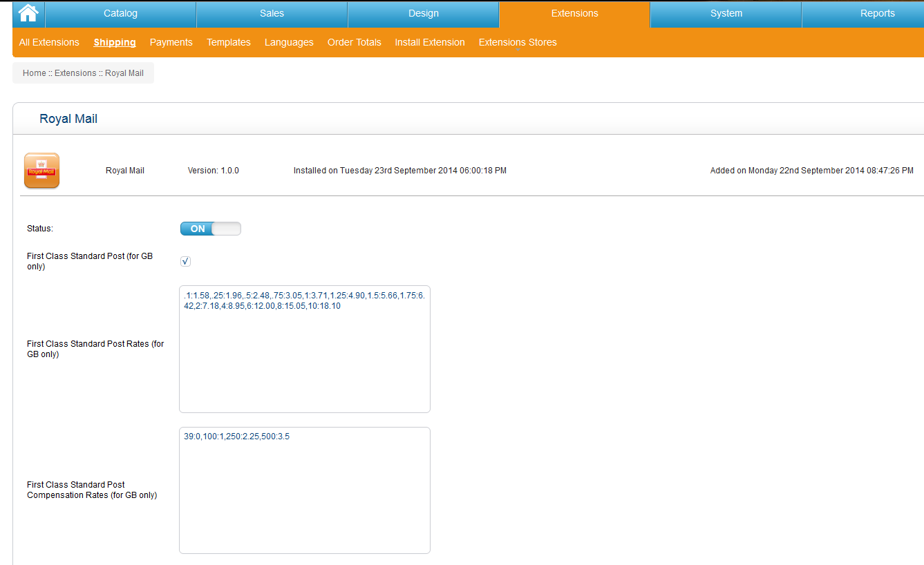Click Extensions in the breadcrumb
The width and height of the screenshot is (924, 565).
[x=75, y=73]
